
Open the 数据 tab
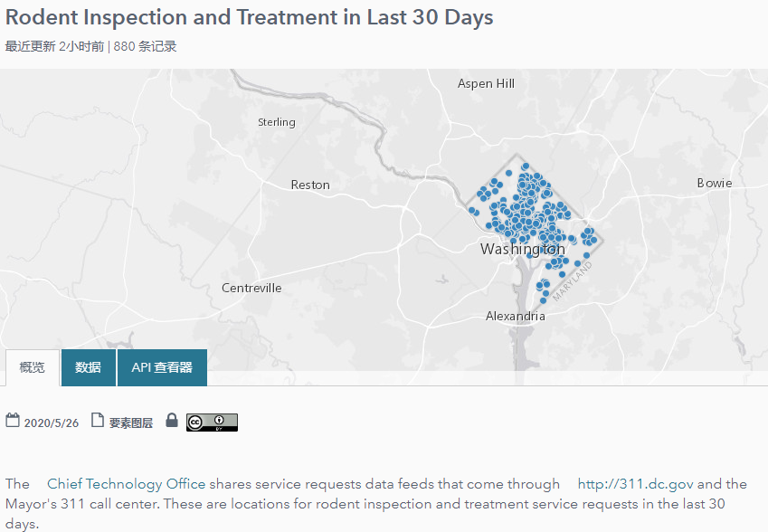88,367
